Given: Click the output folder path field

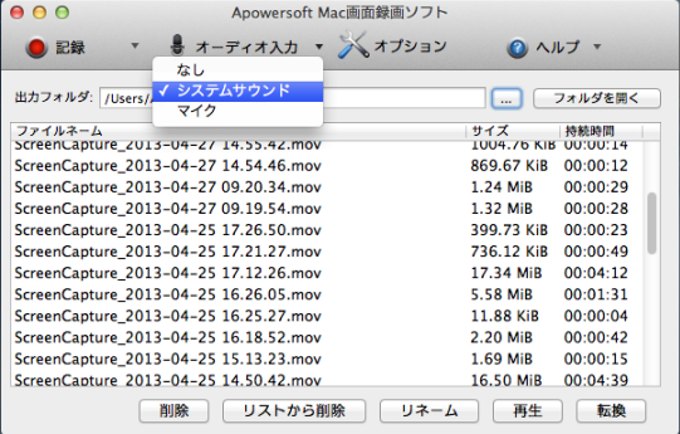Looking at the screenshot, I should pos(292,98).
